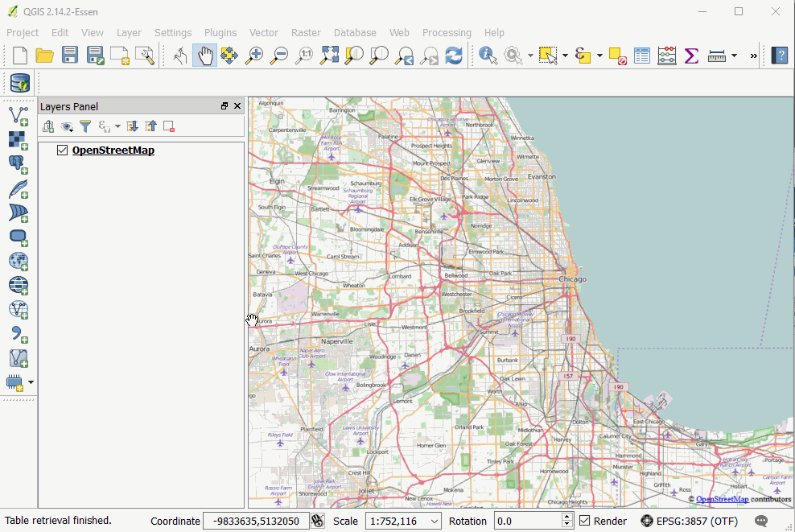Open the Composer Manager icon

point(145,55)
